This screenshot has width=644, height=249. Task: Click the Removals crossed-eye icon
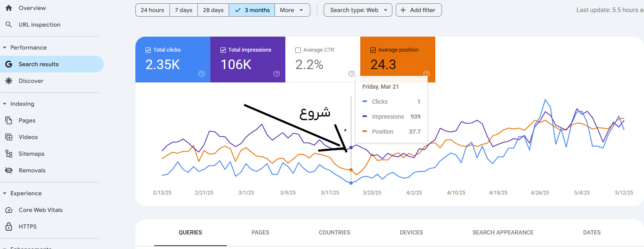(8, 170)
